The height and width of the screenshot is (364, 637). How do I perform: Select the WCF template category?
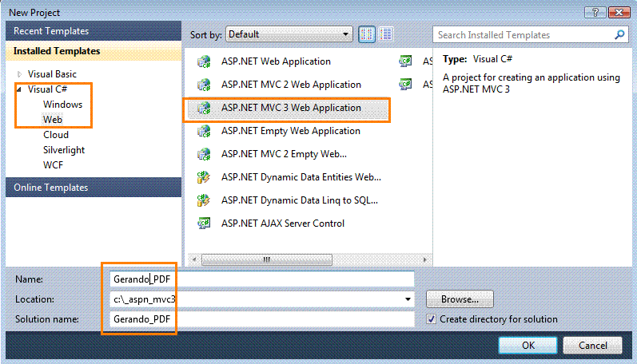tap(54, 165)
